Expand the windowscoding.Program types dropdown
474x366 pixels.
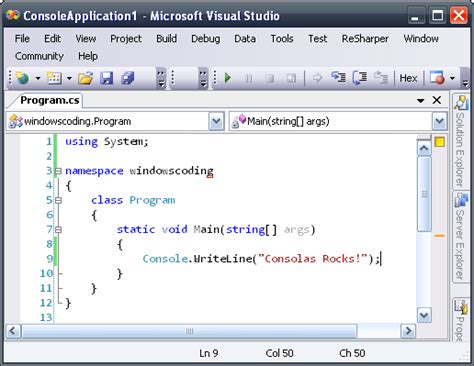click(x=216, y=121)
